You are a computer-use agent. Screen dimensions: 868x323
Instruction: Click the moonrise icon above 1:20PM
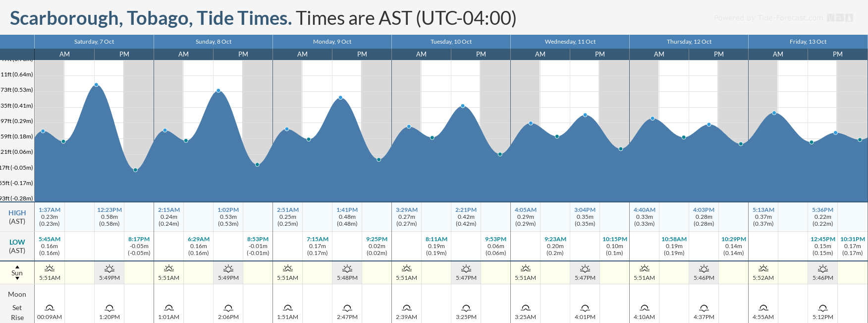[x=109, y=308]
